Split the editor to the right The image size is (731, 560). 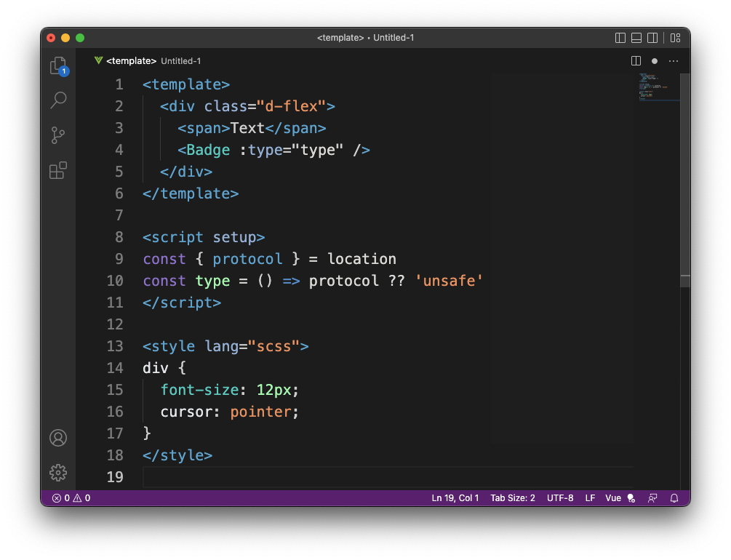(636, 61)
